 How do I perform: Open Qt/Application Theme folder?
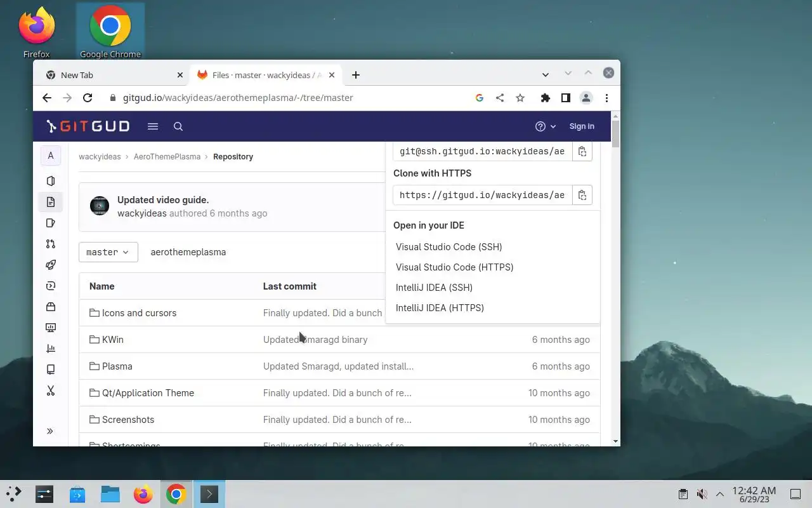[x=148, y=393]
